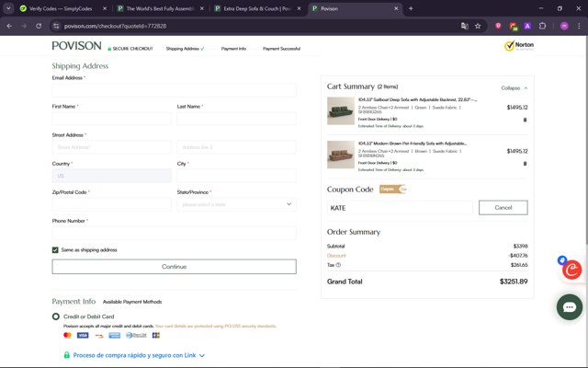Click the coupon code field containing KATE
Image resolution: width=588 pixels, height=368 pixels.
click(x=400, y=208)
